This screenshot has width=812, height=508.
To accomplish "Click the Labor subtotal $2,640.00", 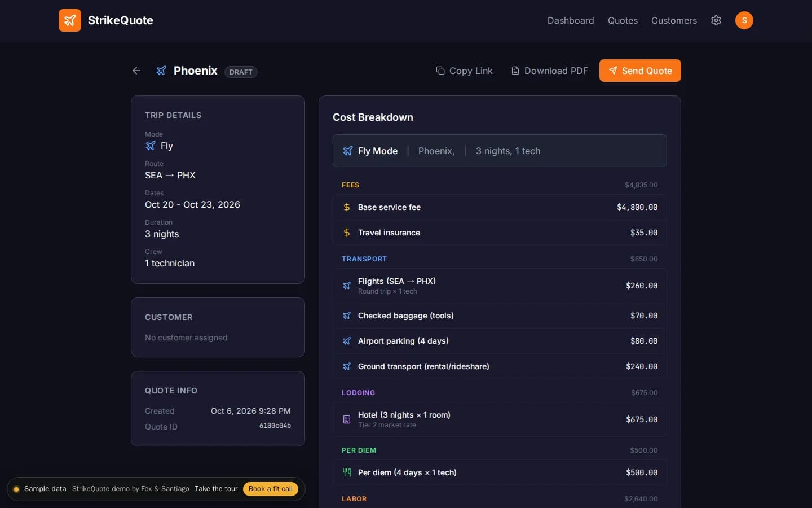I will (641, 499).
